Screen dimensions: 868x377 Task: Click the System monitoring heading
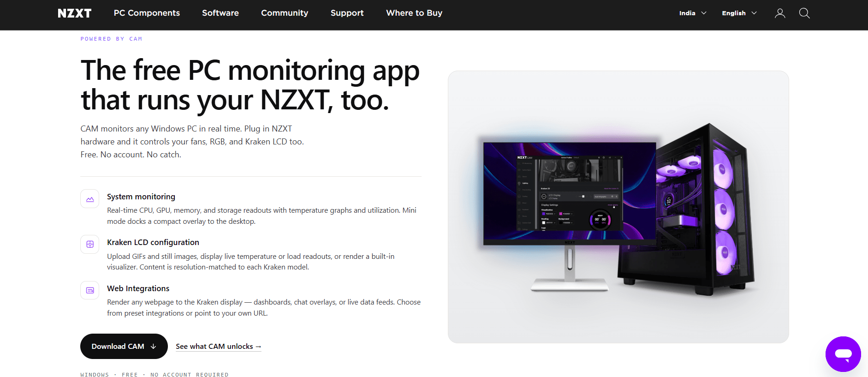click(141, 197)
